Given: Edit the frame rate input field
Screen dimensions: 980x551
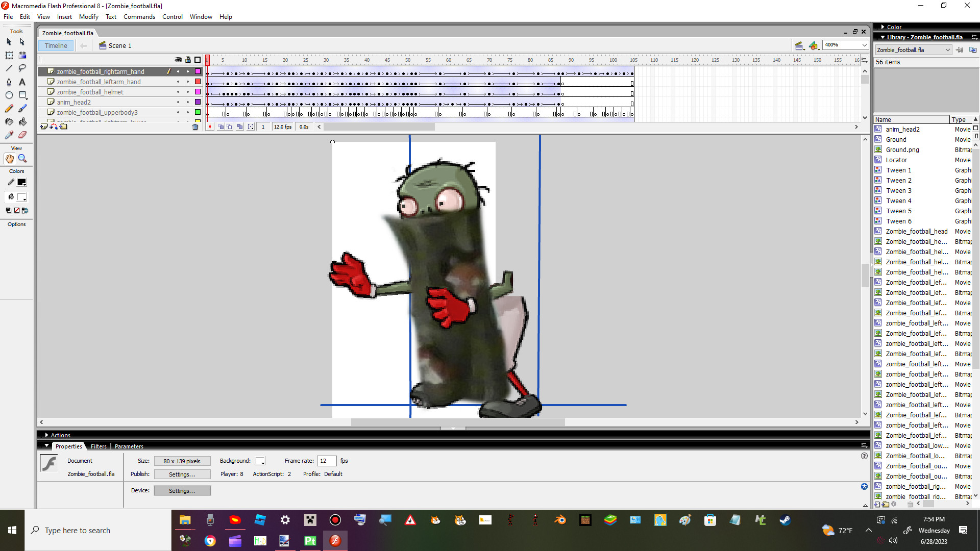Looking at the screenshot, I should [326, 461].
